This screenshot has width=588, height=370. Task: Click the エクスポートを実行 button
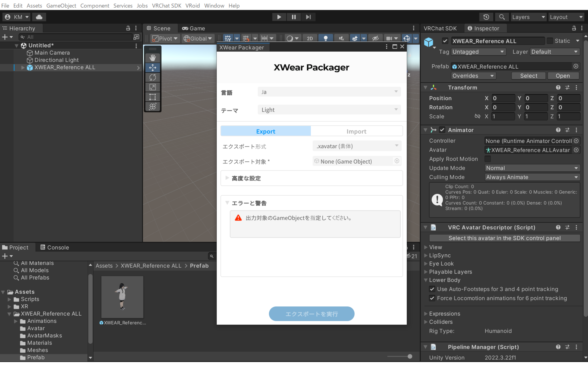[x=311, y=314]
